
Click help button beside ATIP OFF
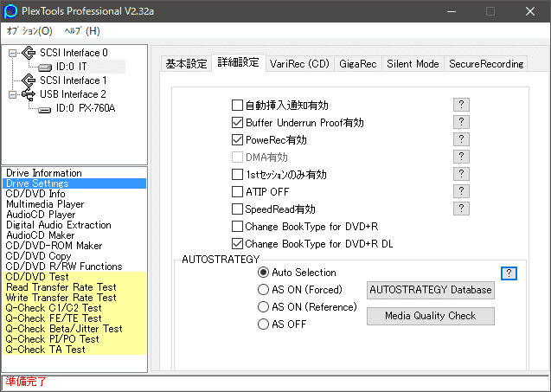(x=461, y=191)
